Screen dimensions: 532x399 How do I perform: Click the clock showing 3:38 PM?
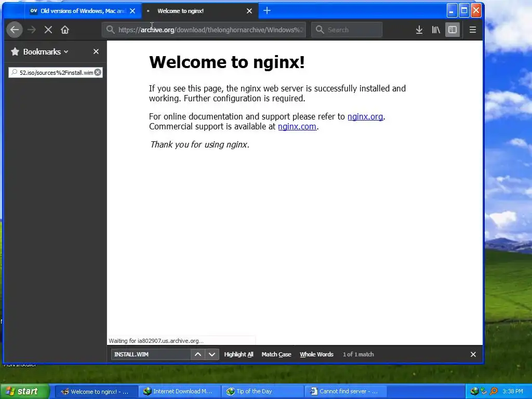coord(513,391)
